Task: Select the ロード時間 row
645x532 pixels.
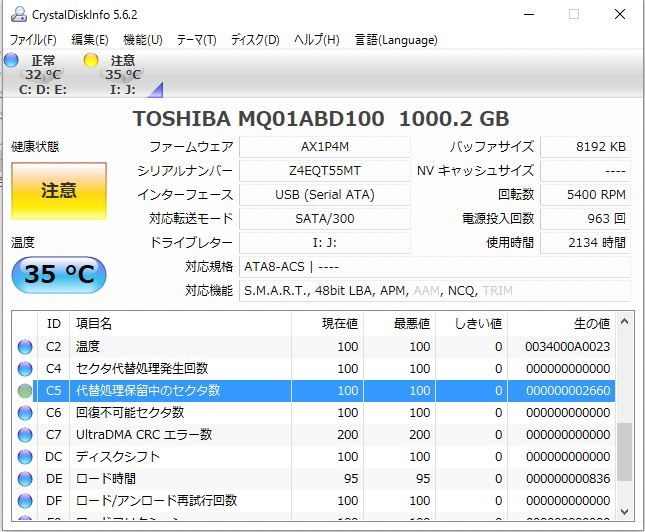Action: coord(313,479)
